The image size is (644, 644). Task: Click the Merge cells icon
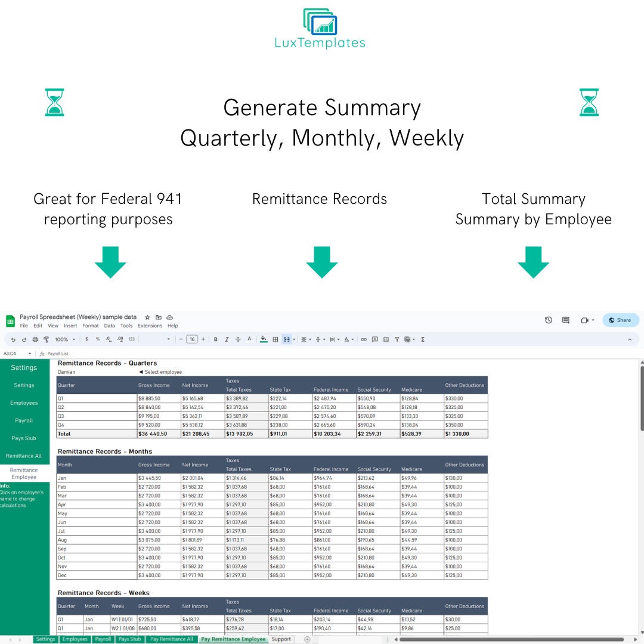tap(287, 340)
